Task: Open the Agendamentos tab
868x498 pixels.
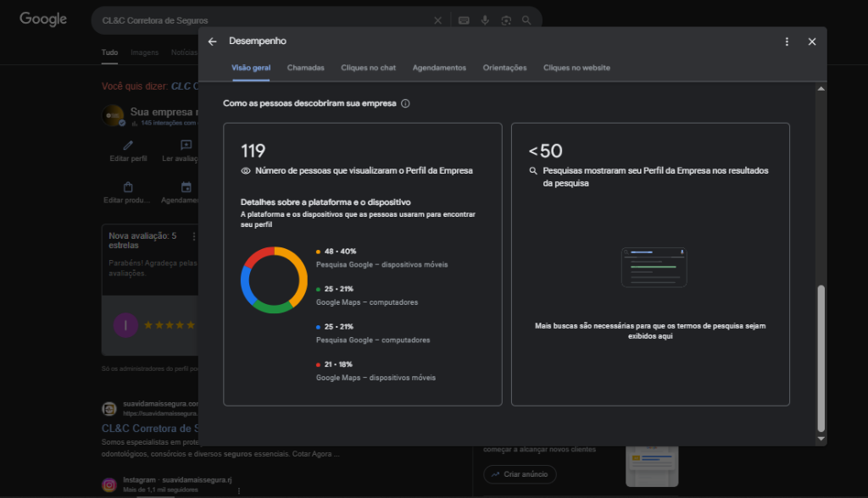Action: [x=439, y=68]
